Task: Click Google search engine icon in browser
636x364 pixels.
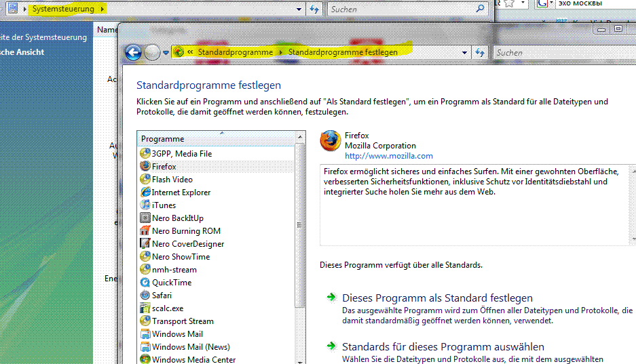Action: click(x=542, y=3)
